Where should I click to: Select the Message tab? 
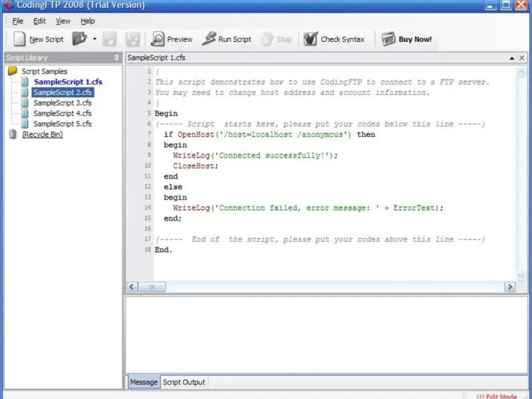[143, 382]
